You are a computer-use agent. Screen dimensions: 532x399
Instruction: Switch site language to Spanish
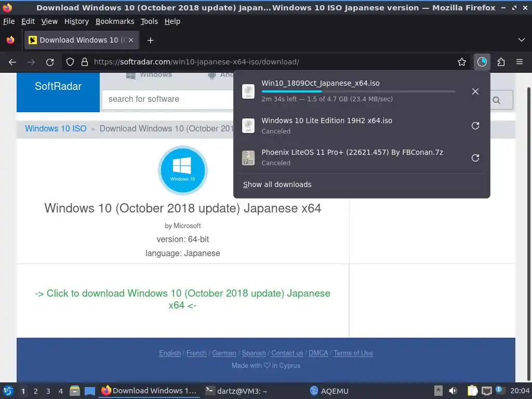tap(254, 353)
